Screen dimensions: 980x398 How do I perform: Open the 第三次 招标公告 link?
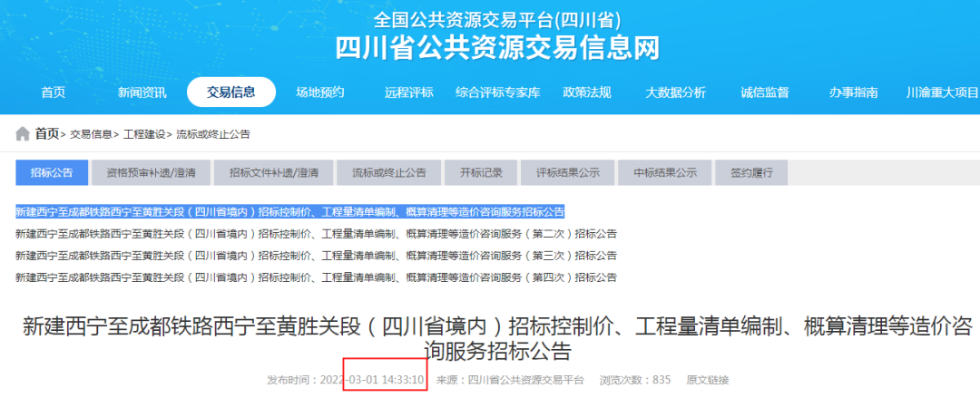pos(317,256)
